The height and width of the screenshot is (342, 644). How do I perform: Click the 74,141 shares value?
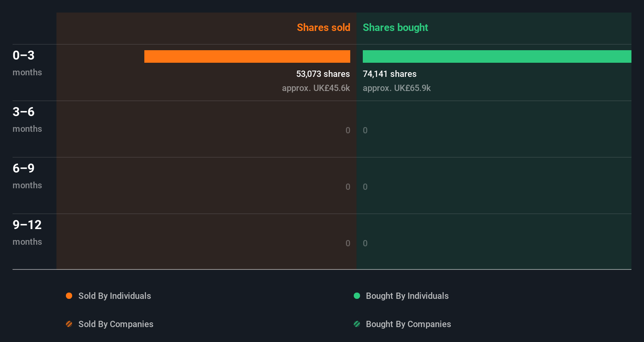[390, 74]
